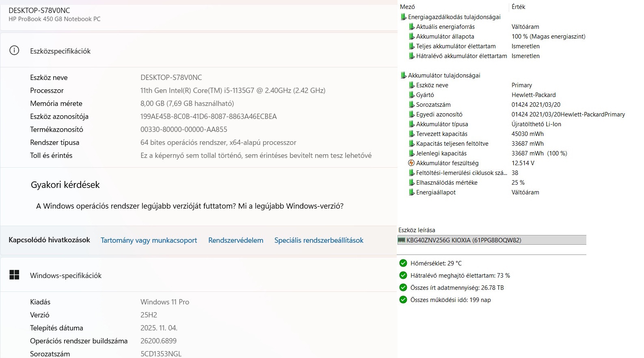The height and width of the screenshot is (358, 644).
Task: Click the voltage value 12.514 V
Action: pyautogui.click(x=523, y=163)
